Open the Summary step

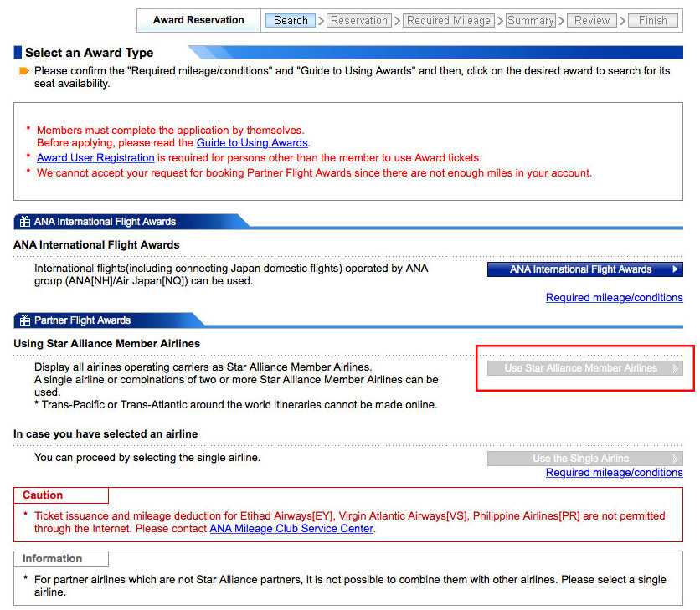530,20
